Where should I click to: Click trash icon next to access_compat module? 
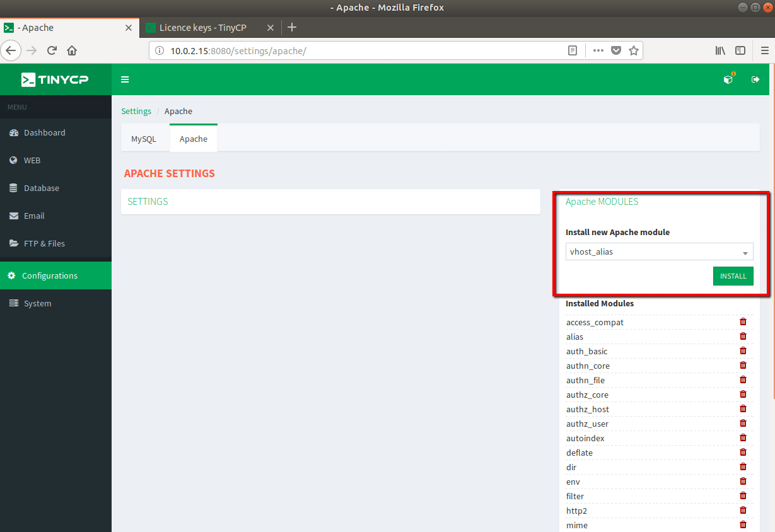click(x=743, y=322)
